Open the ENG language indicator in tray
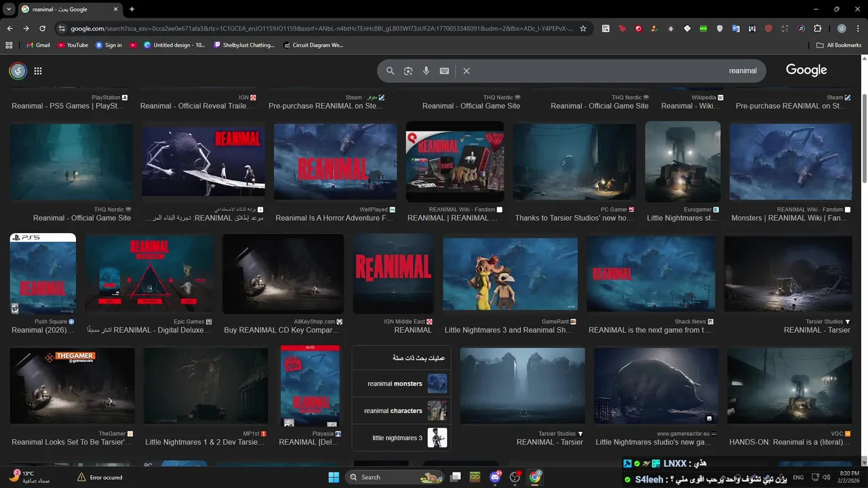This screenshot has height=488, width=868. point(798,477)
